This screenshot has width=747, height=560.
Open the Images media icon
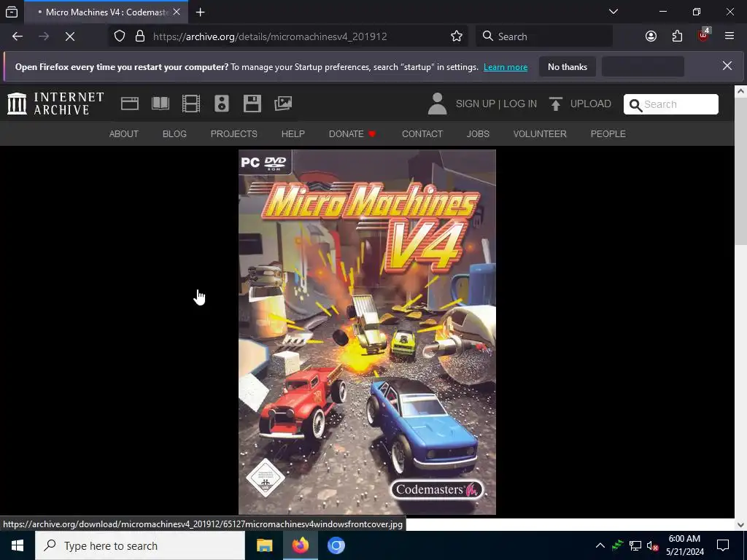[x=283, y=104]
